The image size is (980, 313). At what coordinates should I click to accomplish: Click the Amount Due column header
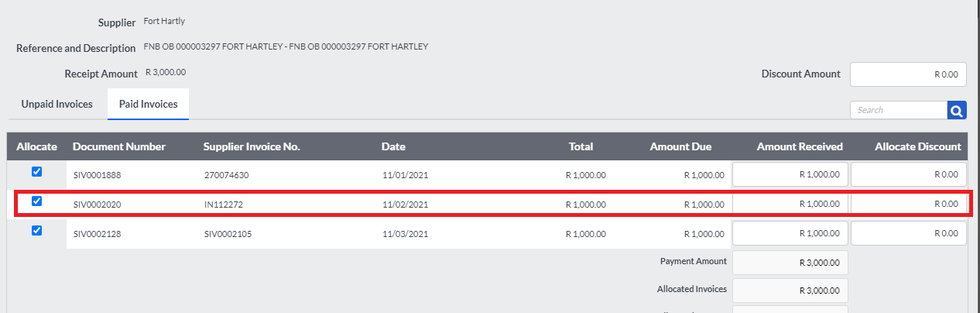pos(680,146)
